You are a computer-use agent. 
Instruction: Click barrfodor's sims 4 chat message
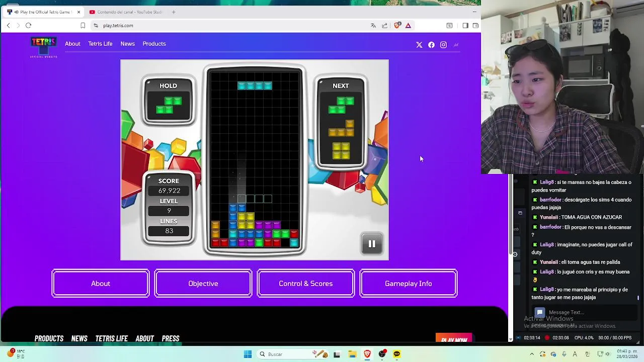tap(582, 204)
